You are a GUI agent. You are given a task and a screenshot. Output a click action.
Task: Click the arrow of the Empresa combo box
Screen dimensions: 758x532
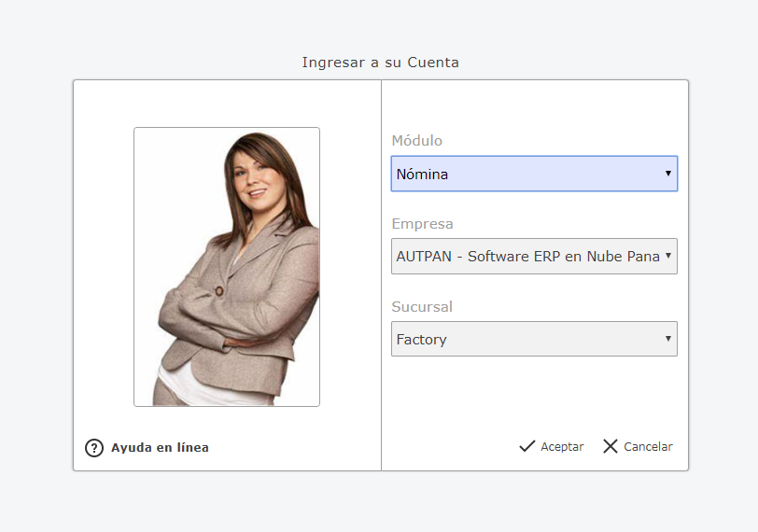coord(668,256)
